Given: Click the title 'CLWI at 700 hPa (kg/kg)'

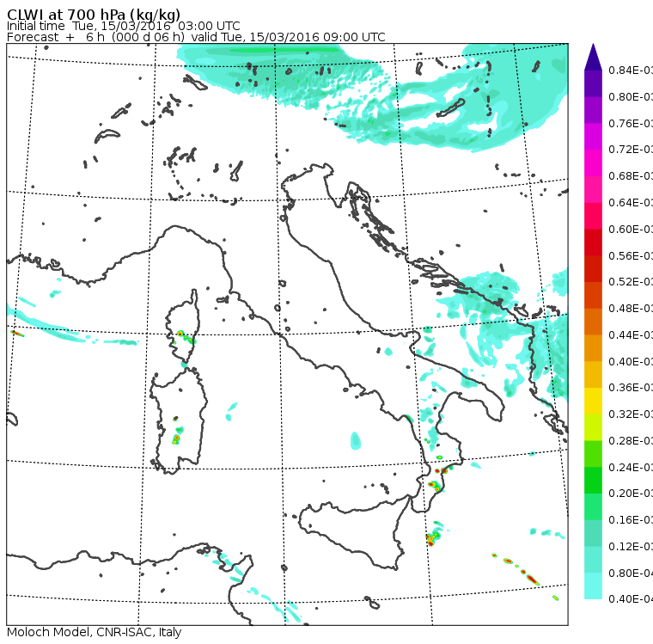Looking at the screenshot, I should (94, 15).
